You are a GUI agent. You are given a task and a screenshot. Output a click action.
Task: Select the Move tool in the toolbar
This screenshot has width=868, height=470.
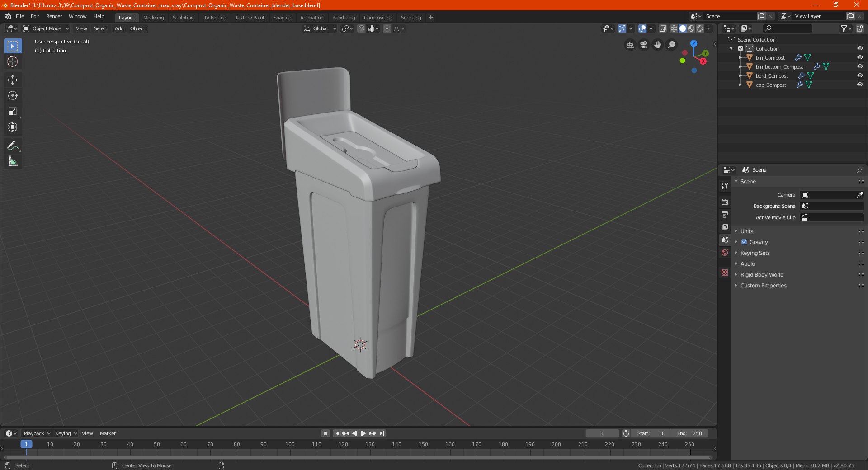(13, 80)
